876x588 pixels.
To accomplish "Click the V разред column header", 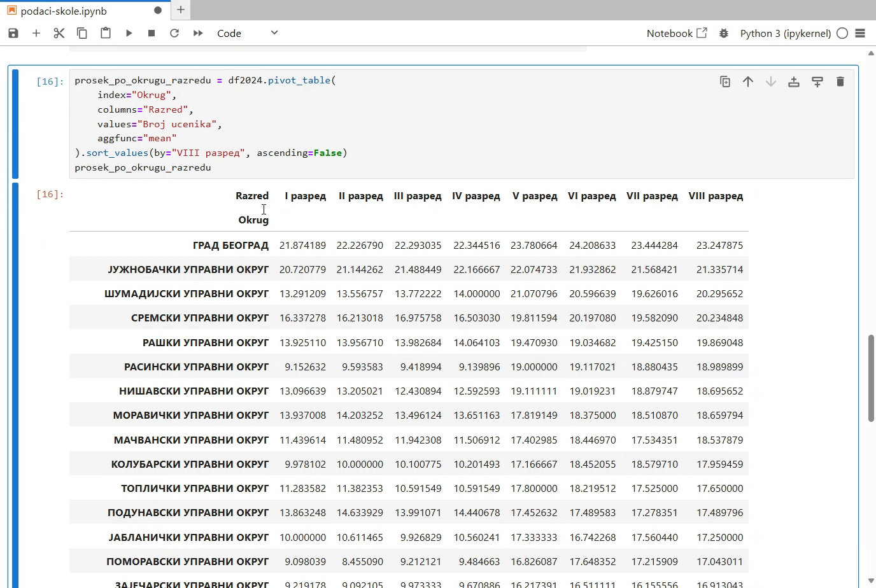I will coord(535,196).
